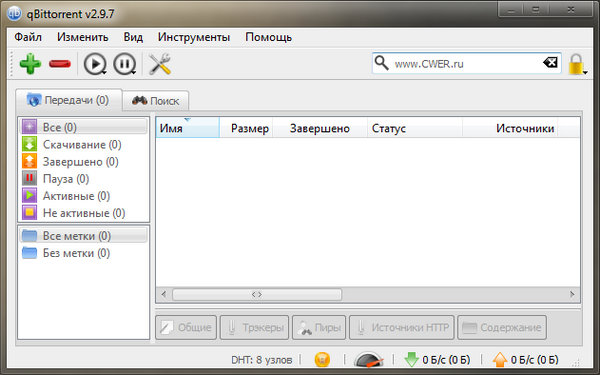Screen dimensions: 600x375
Task: Open the Изменить menu
Action: 83,37
